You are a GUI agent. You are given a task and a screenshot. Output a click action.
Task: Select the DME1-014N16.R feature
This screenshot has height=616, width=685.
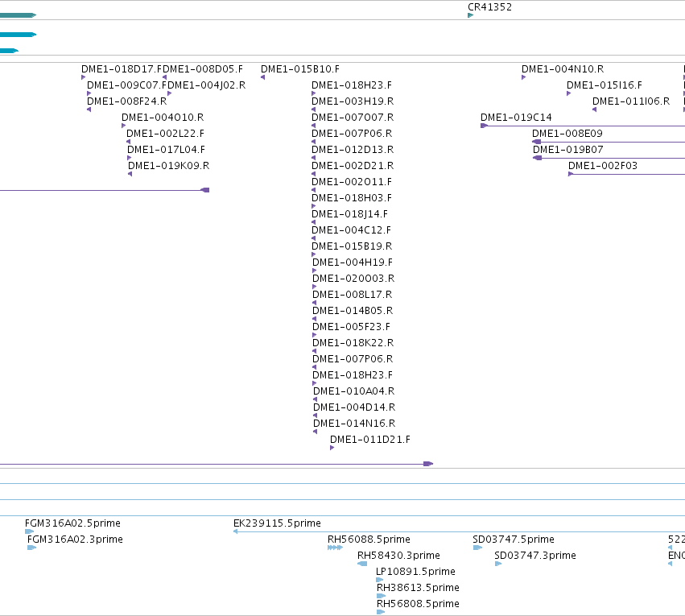tap(354, 424)
